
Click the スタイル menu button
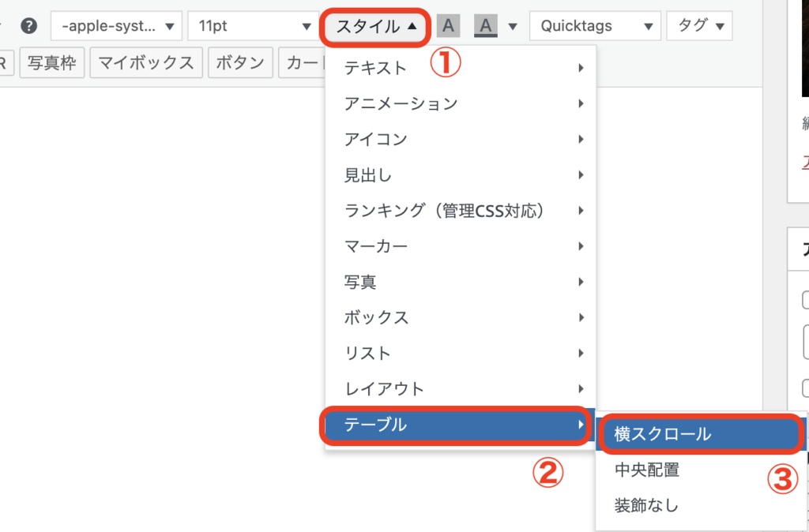376,26
